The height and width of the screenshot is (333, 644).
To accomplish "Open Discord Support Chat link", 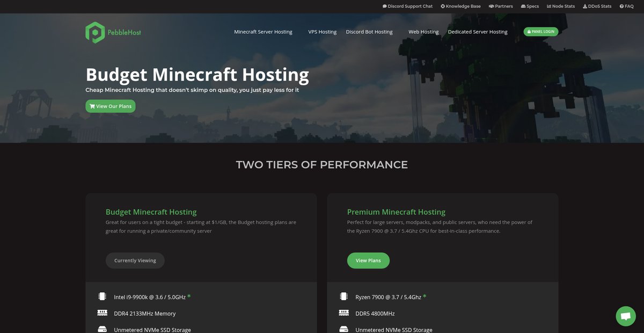I will click(x=407, y=6).
